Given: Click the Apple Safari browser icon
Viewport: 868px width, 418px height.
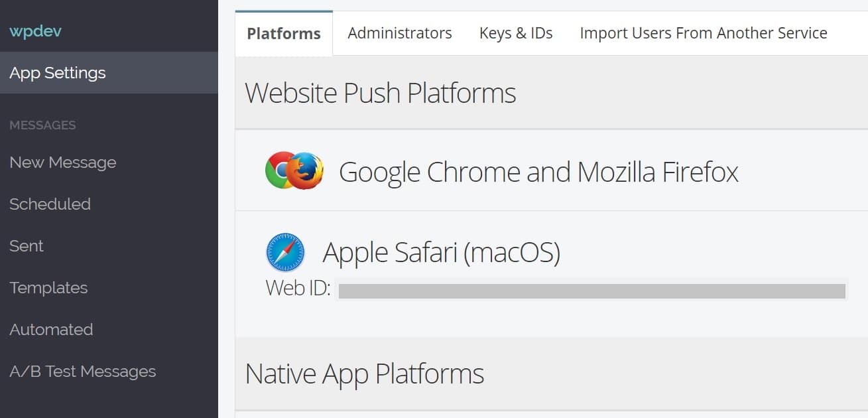Looking at the screenshot, I should (x=285, y=252).
